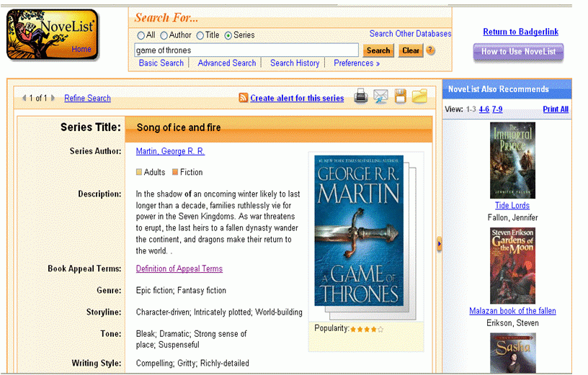Select the All radio button
Screen dimensions: 588x375
141,35
